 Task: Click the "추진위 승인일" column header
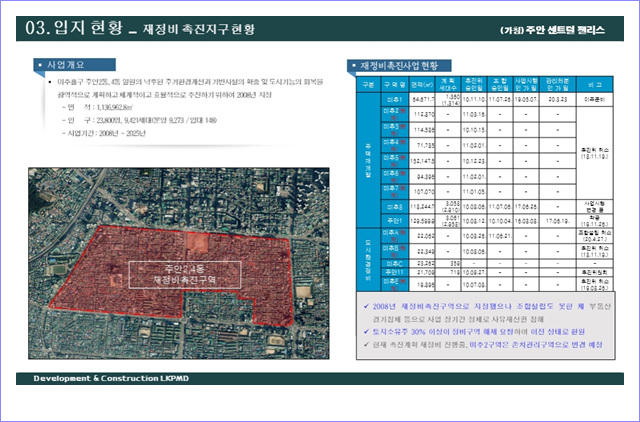tap(474, 84)
